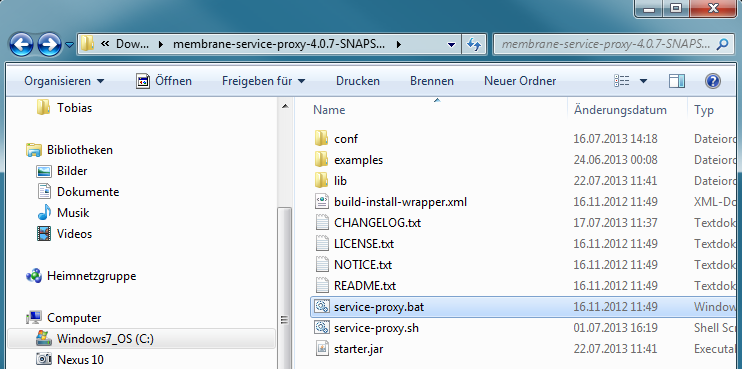
Task: Click date 17.07.2013 11:37 of CHANGELOG.txt
Action: pos(615,223)
